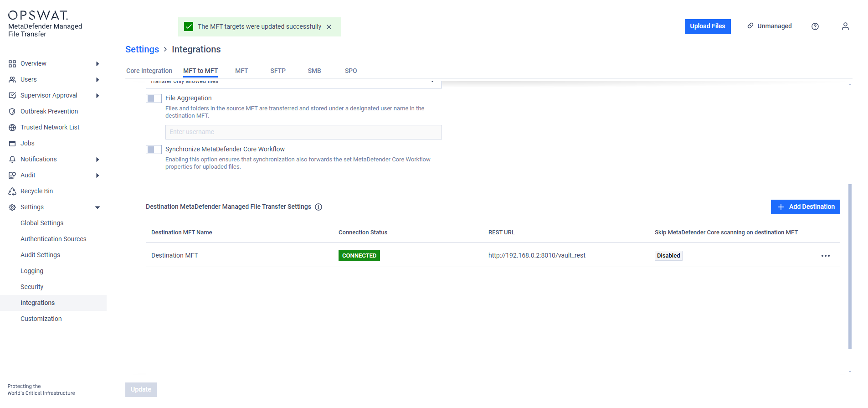Open Authentication Sources in sidebar
The width and height of the screenshot is (868, 408).
click(x=53, y=239)
